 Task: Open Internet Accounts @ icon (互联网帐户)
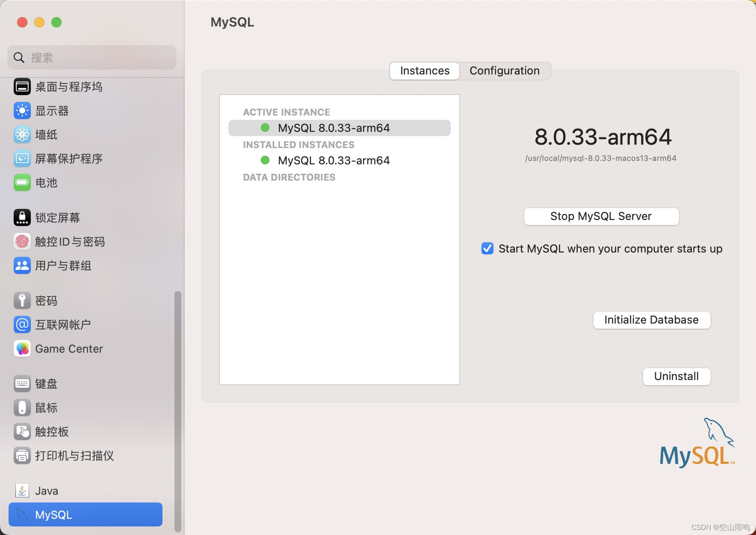(x=22, y=325)
